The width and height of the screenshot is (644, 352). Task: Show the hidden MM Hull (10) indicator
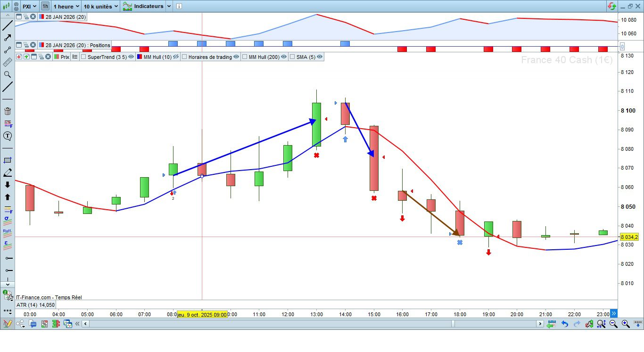(x=176, y=57)
